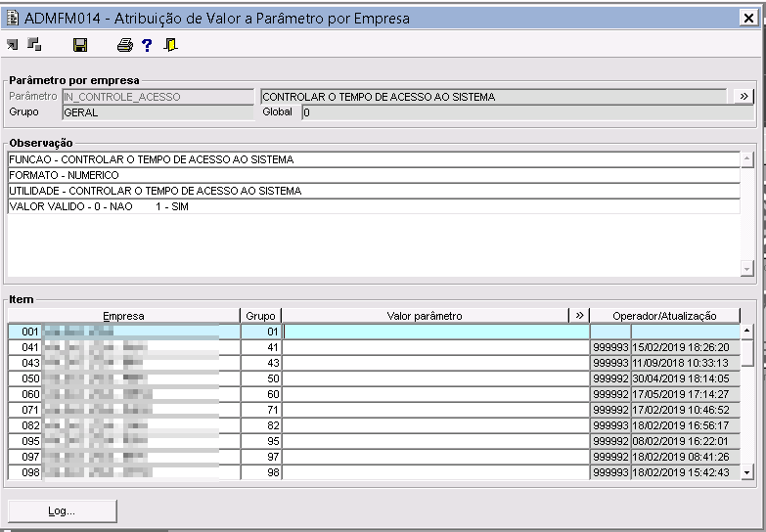Click the Global field showing 0
This screenshot has height=532, width=766.
528,112
